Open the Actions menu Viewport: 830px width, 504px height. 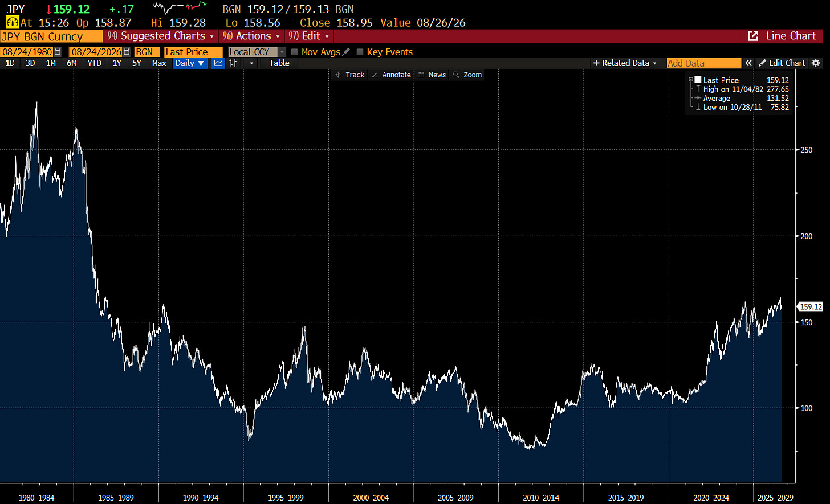coord(251,36)
